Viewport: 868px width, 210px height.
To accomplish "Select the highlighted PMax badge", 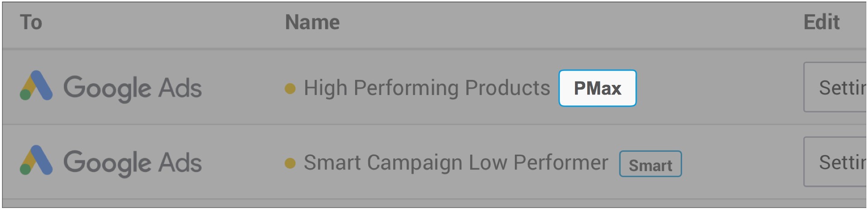I will pos(597,88).
